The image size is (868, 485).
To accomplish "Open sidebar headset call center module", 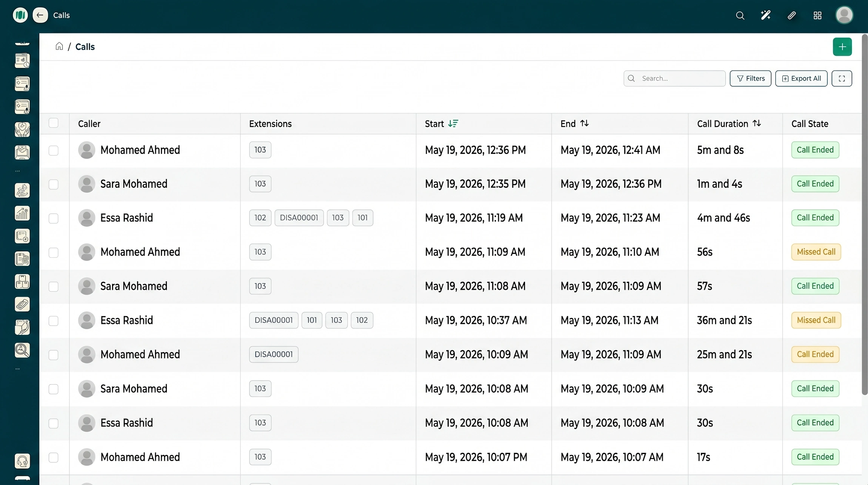I will tap(22, 461).
